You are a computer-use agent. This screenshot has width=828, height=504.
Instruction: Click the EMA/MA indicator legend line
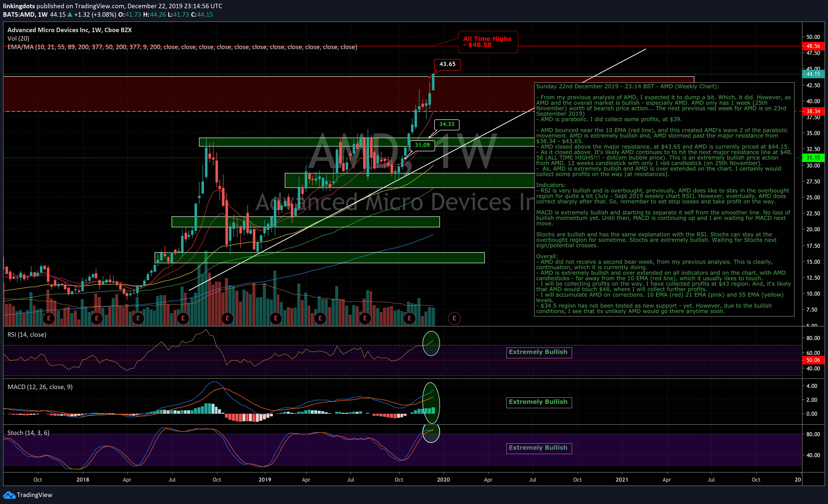pyautogui.click(x=182, y=47)
